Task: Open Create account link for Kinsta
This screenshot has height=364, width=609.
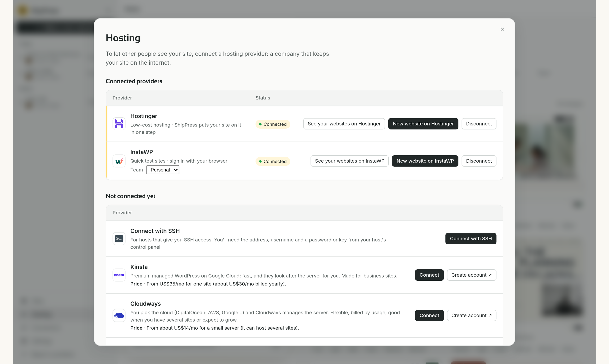Action: tap(471, 275)
